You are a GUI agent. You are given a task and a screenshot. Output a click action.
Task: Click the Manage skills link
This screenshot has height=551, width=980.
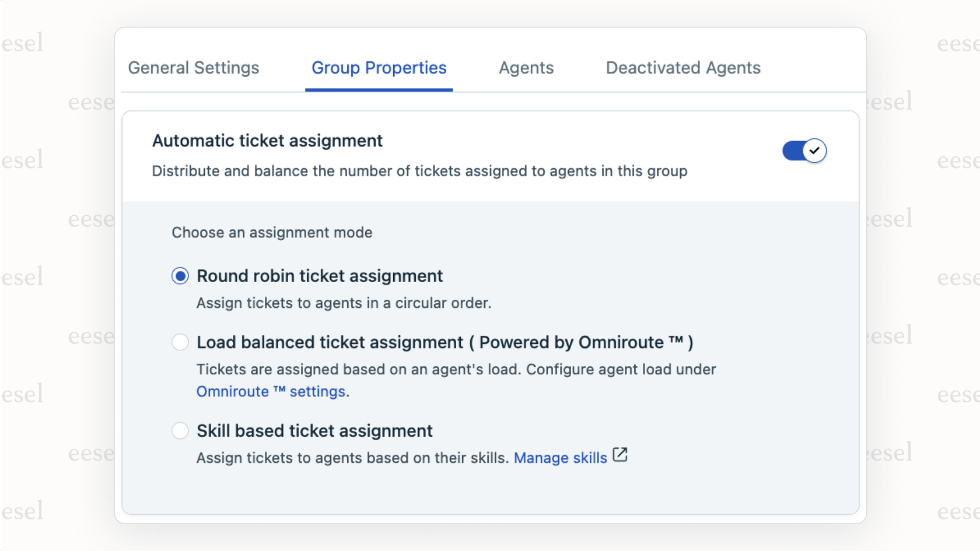pos(560,458)
